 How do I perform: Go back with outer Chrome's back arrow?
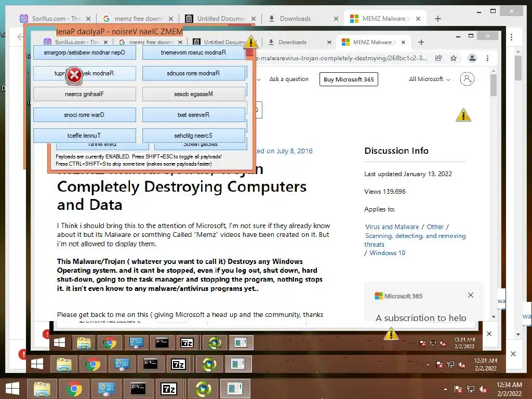[x=20, y=37]
